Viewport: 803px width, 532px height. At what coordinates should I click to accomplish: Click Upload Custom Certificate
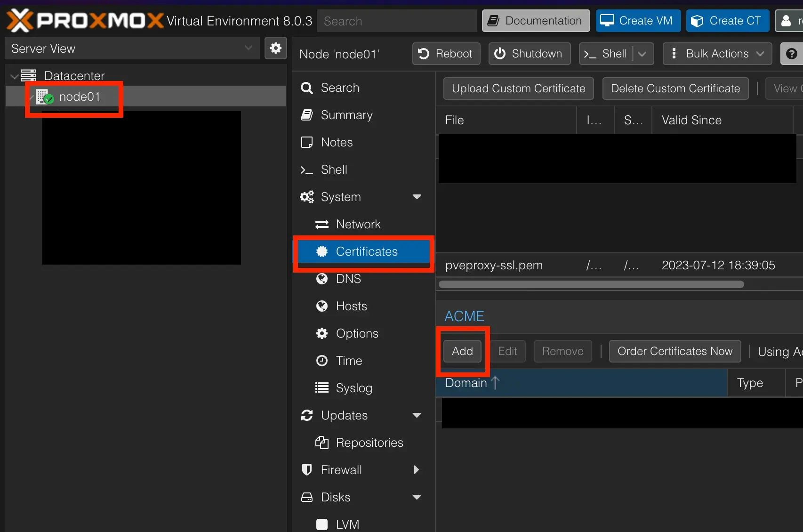(519, 89)
